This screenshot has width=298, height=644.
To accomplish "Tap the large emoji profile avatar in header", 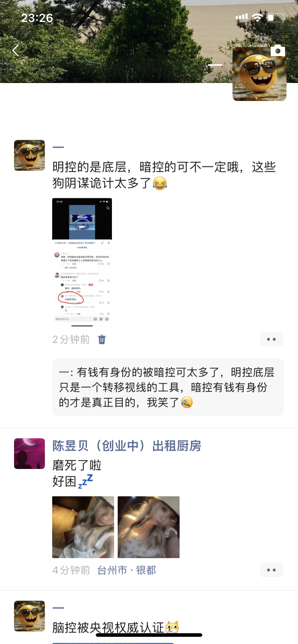I will 259,74.
